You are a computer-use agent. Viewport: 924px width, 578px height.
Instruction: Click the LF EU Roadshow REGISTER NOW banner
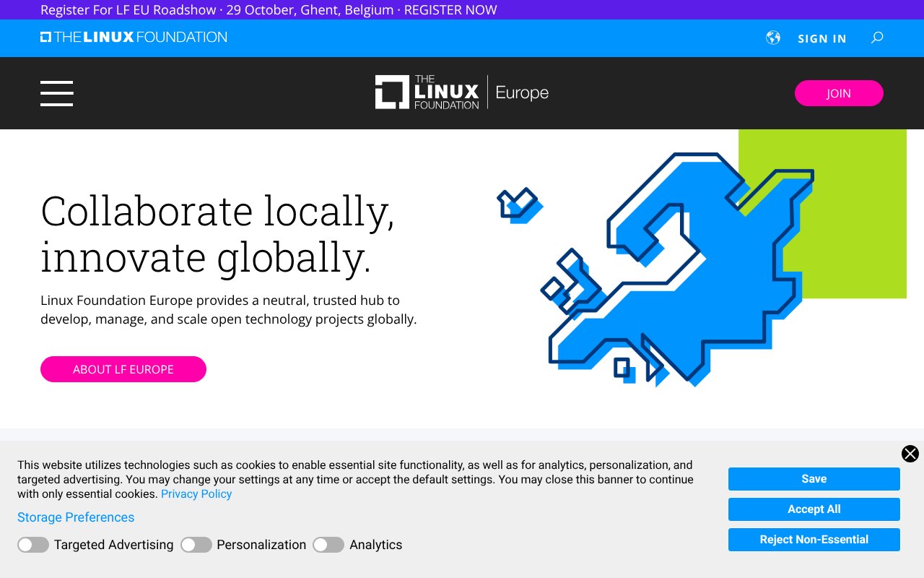[x=269, y=10]
